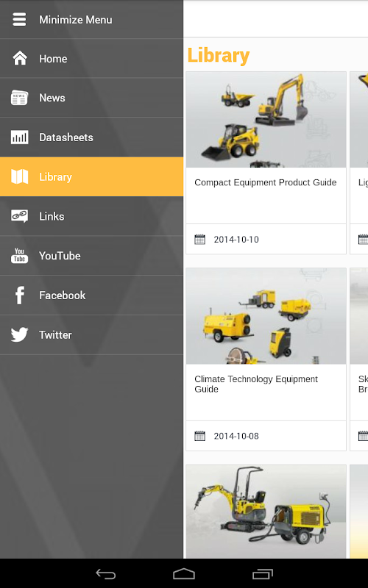Open the Twitter menu entry
The width and height of the screenshot is (368, 588).
[x=91, y=334]
